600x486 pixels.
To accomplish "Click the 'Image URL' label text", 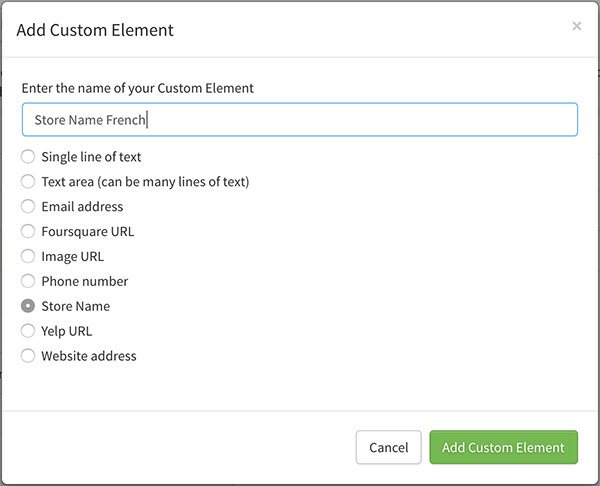I will pos(72,256).
